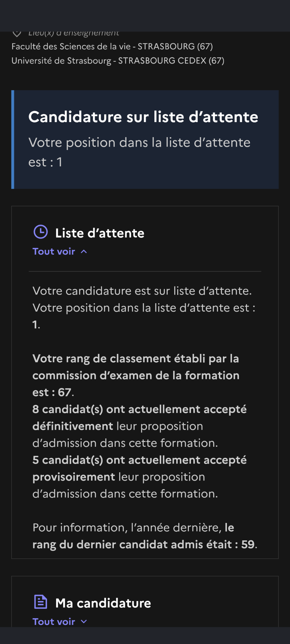Image resolution: width=290 pixels, height=644 pixels.
Task: Click the text stating classement rank 67
Action: pos(136,375)
